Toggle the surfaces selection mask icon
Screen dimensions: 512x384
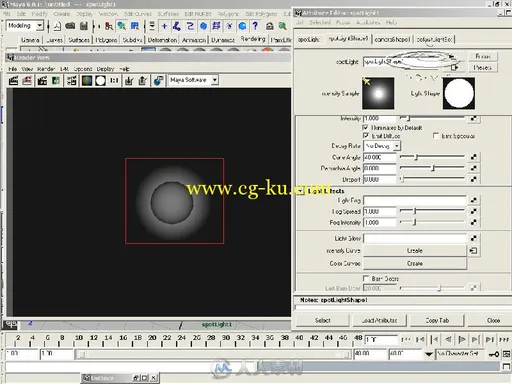coord(203,26)
